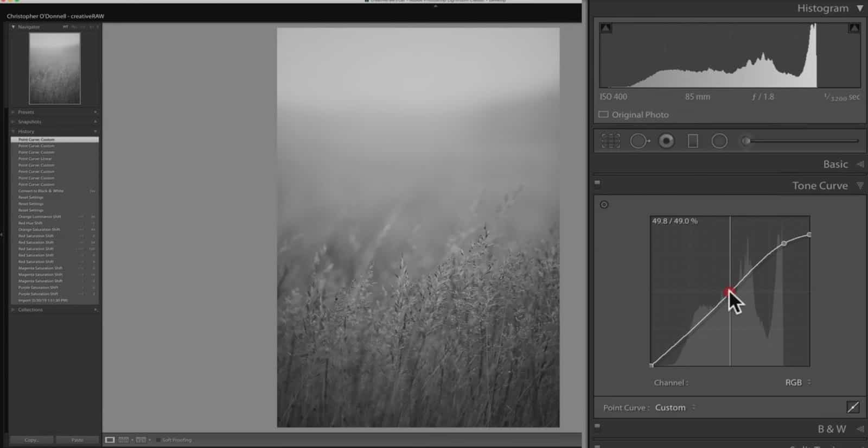Switch to Before/After left-right view
The height and width of the screenshot is (448, 868).
[x=123, y=440]
